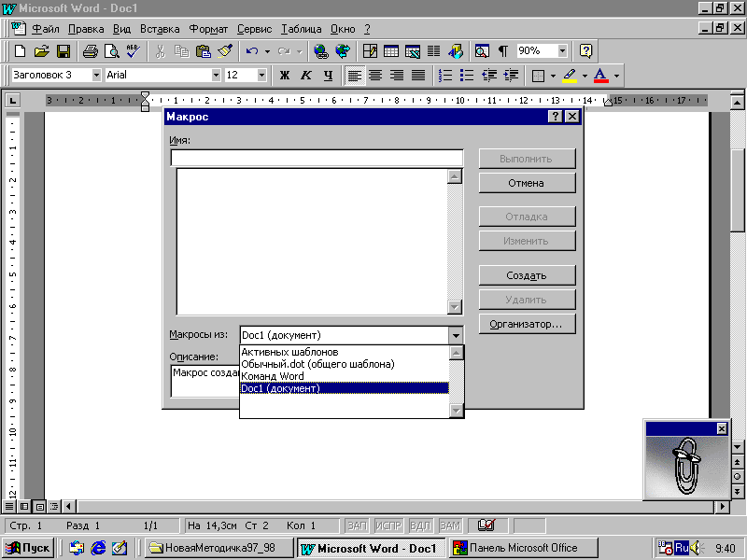747x560 pixels.
Task: Open the font size dropdown
Action: [261, 76]
